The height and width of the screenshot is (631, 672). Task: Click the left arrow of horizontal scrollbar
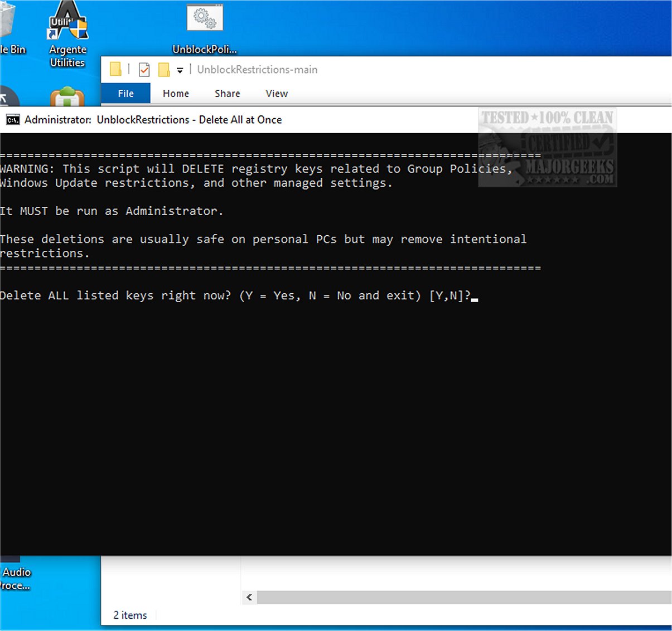(249, 598)
